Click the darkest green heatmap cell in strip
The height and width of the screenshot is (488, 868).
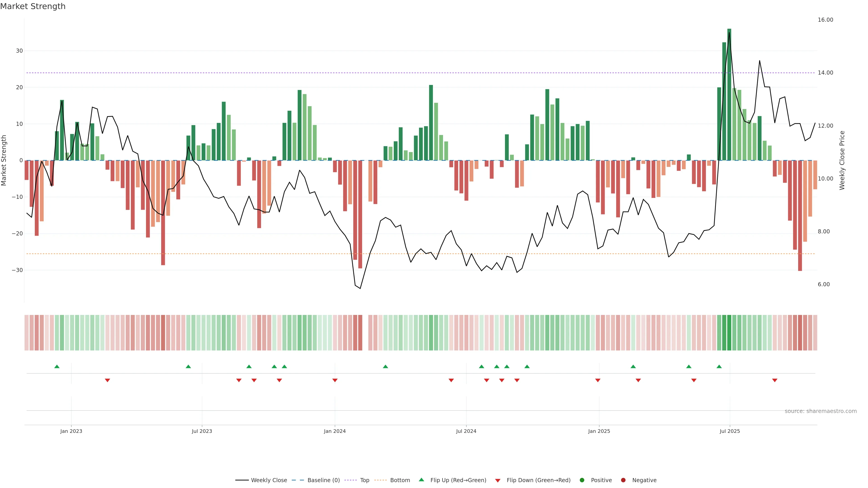click(729, 333)
